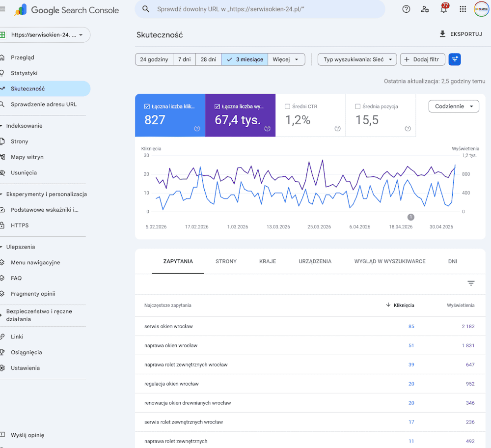
Task: Click the blue AI filter icon button
Action: click(455, 59)
